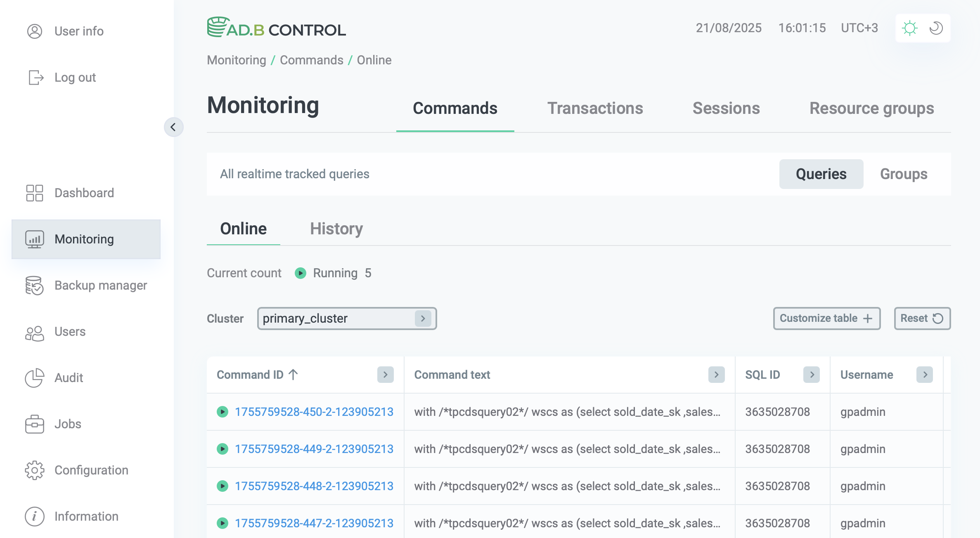The width and height of the screenshot is (980, 538).
Task: Open the Users section icon
Action: click(35, 332)
